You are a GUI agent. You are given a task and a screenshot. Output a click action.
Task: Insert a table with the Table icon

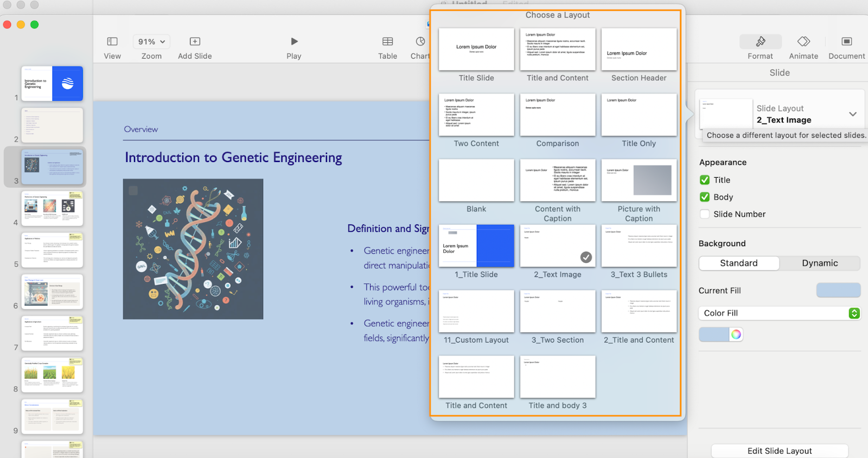tap(387, 42)
